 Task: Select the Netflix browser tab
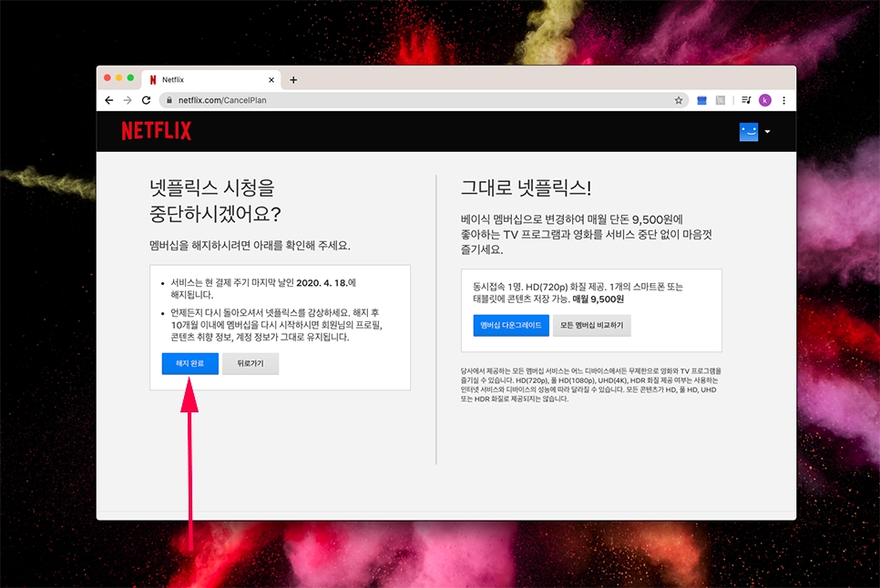[x=211, y=80]
